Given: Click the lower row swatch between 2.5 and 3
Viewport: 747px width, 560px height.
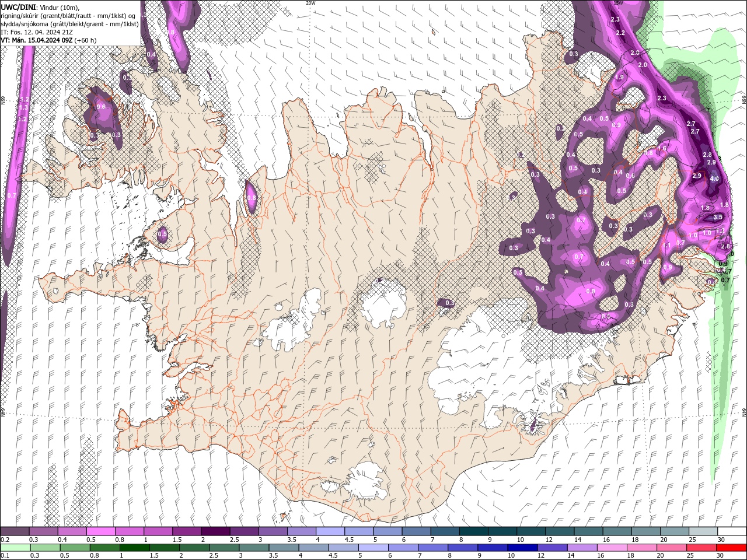Looking at the screenshot, I should [x=224, y=548].
